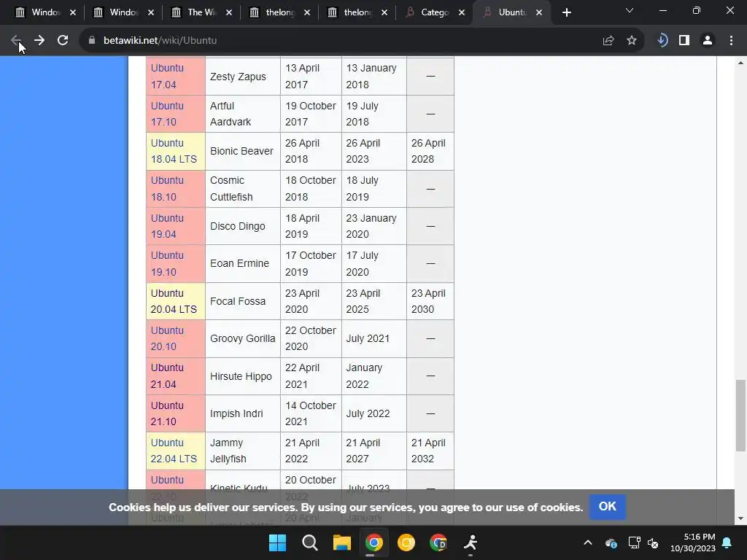Click the page vertical scrollbar thumb
This screenshot has height=560, width=747.
[x=740, y=415]
